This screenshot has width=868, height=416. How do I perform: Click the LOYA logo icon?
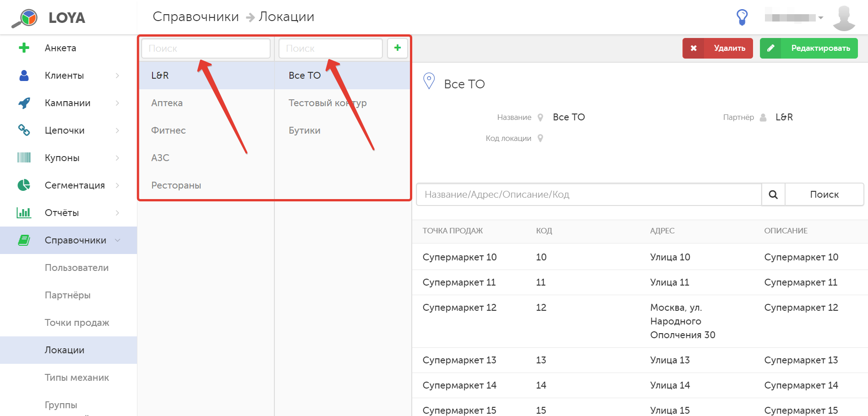25,18
